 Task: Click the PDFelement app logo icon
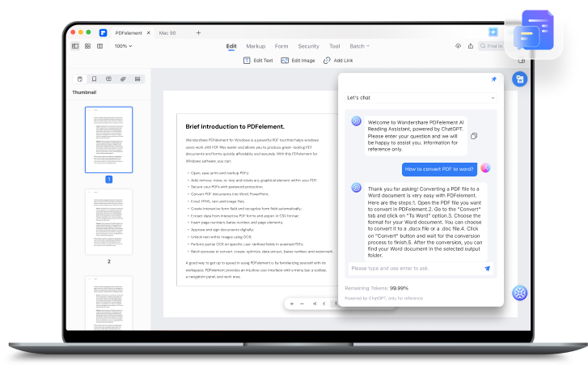pos(104,33)
